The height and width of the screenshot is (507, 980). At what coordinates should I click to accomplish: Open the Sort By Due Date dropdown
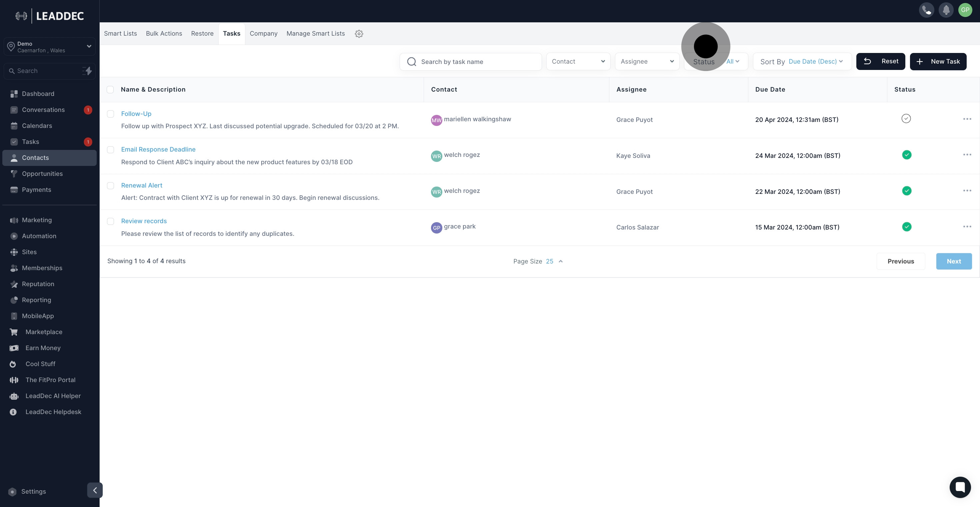click(802, 62)
